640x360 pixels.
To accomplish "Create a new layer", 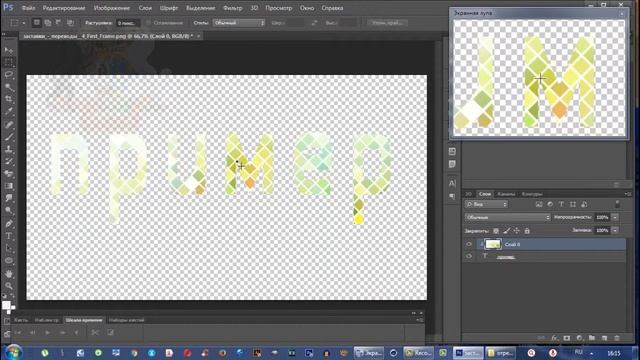I will (x=604, y=338).
